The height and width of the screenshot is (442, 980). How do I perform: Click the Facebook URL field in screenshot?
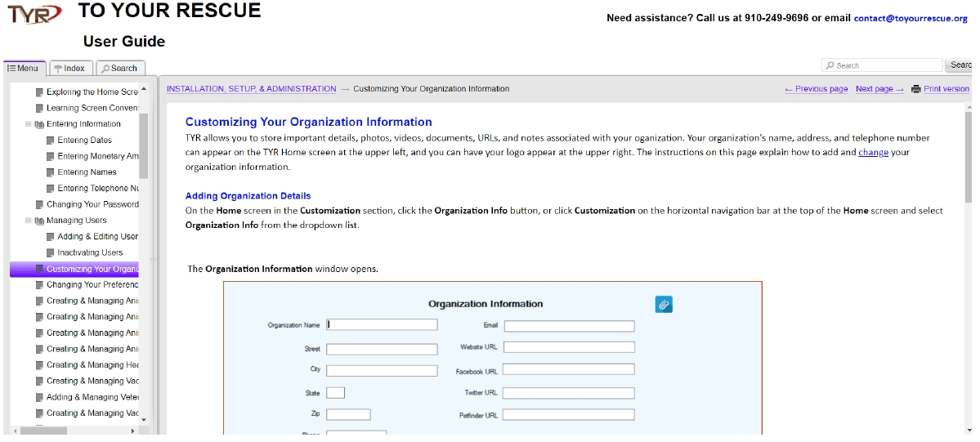click(569, 368)
